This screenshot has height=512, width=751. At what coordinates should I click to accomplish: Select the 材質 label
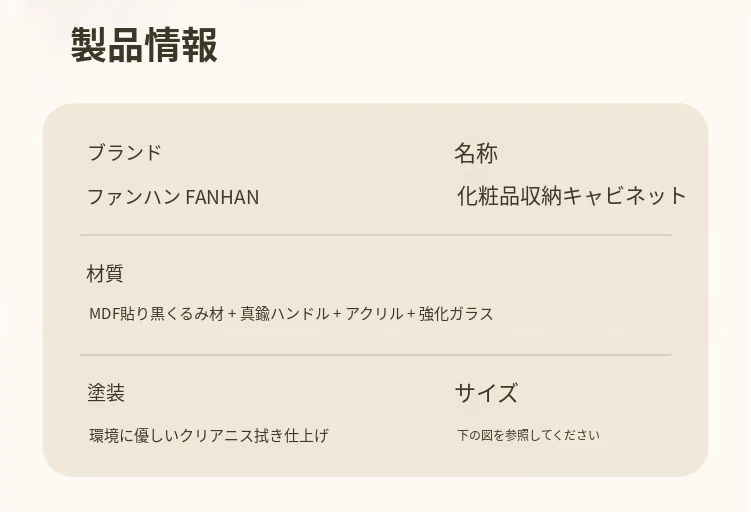coord(105,273)
